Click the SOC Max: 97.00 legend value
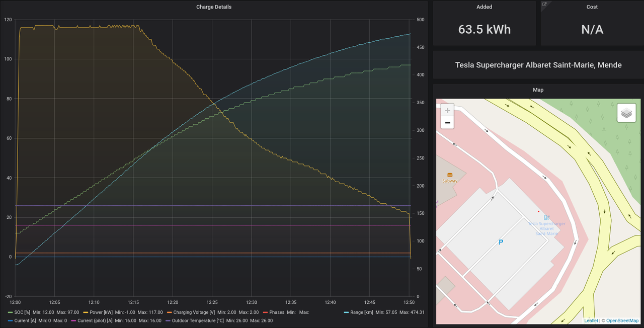Screen dimensions: 644x328 click(x=67, y=312)
